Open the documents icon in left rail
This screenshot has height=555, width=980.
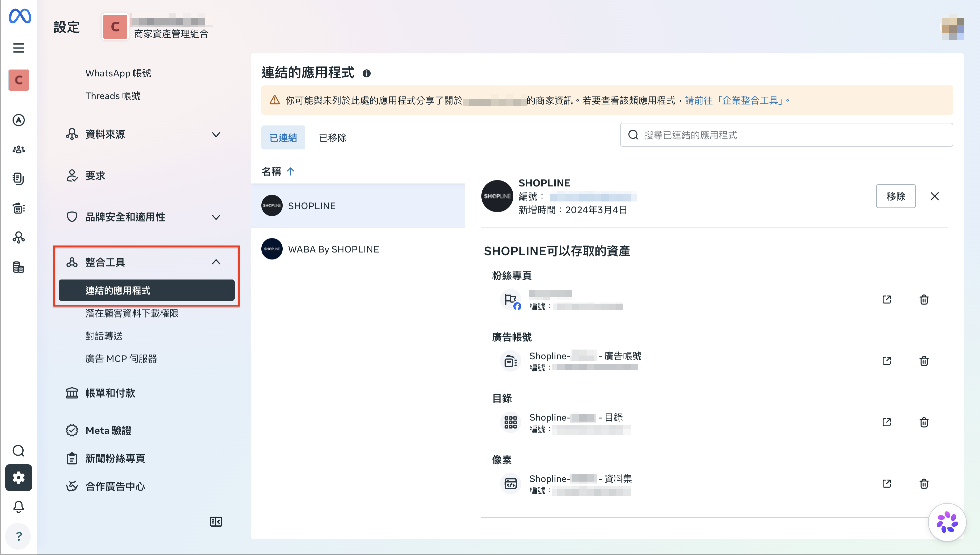(x=19, y=179)
